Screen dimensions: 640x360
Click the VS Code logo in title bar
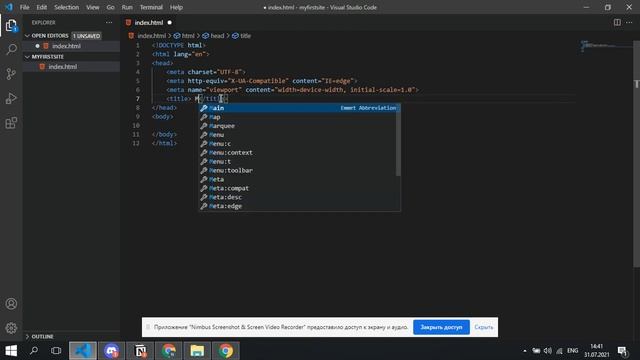pos(9,7)
